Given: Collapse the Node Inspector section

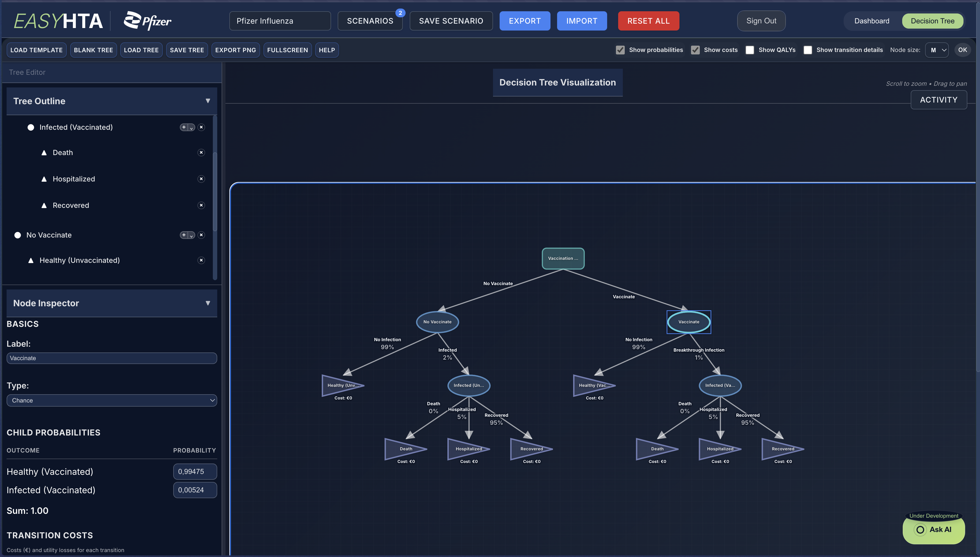Looking at the screenshot, I should coord(208,303).
